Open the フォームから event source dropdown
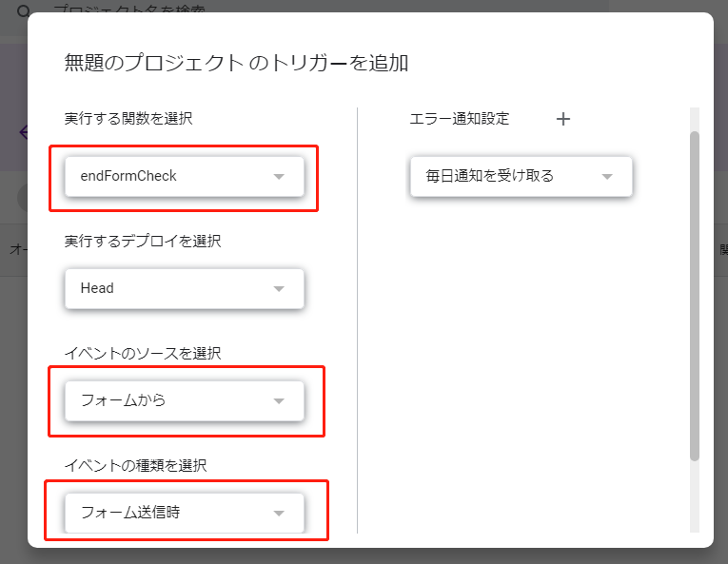Image resolution: width=728 pixels, height=564 pixels. (185, 400)
